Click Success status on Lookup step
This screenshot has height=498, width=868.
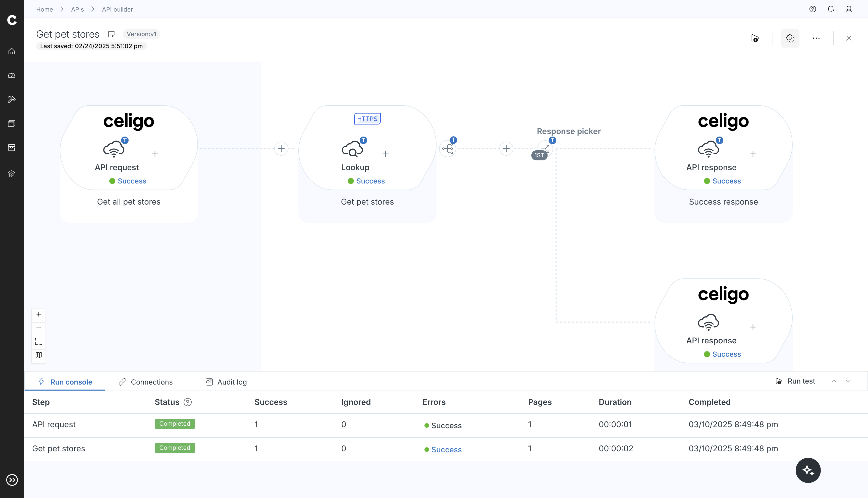[x=370, y=181]
